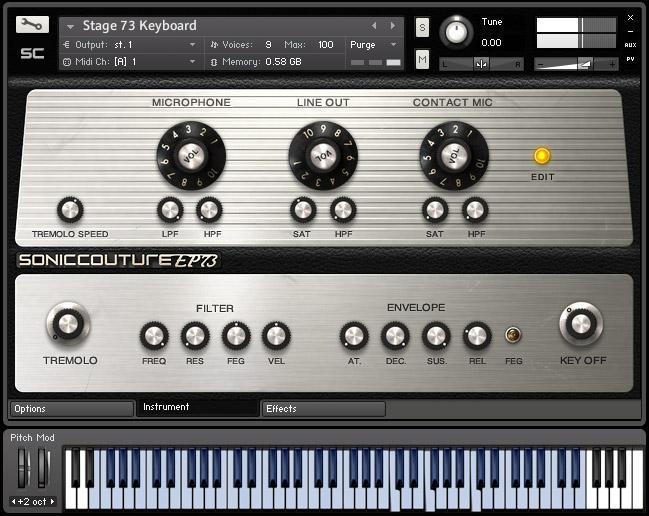Click the Line Out HPF knob
The height and width of the screenshot is (516, 649).
click(x=343, y=210)
